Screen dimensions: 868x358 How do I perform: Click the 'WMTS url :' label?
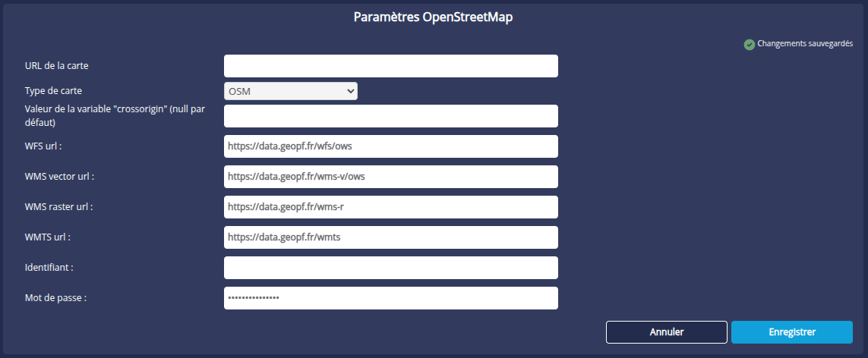(48, 237)
